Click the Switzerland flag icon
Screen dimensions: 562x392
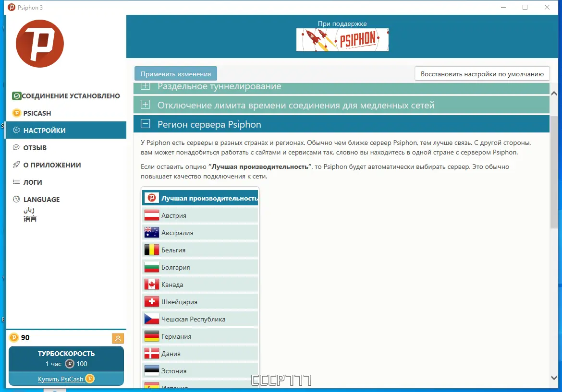pyautogui.click(x=152, y=302)
